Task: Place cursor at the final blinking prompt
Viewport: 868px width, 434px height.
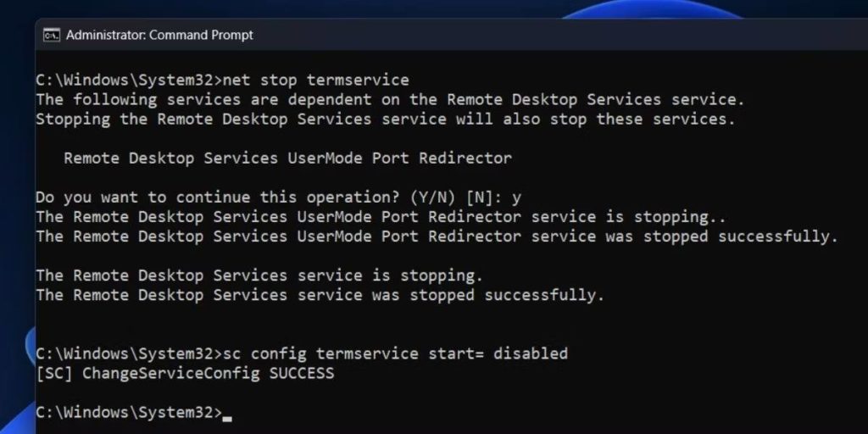Action: [226, 413]
